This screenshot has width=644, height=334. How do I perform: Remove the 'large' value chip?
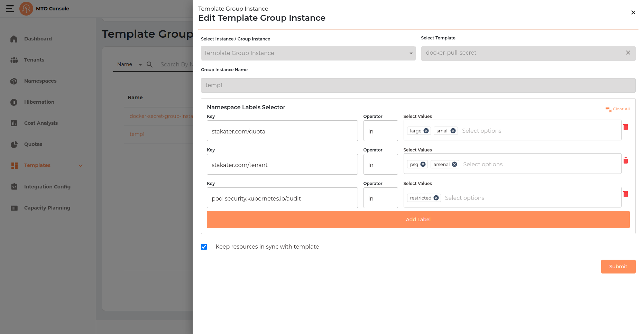coord(426,131)
